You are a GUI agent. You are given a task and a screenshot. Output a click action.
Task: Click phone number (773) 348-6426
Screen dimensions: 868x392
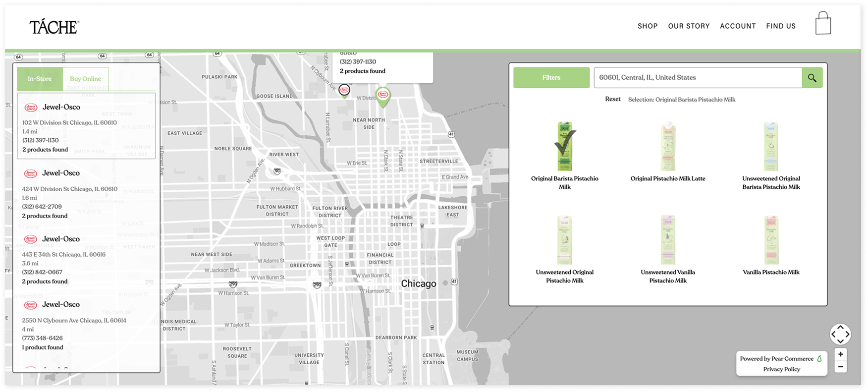(42, 338)
